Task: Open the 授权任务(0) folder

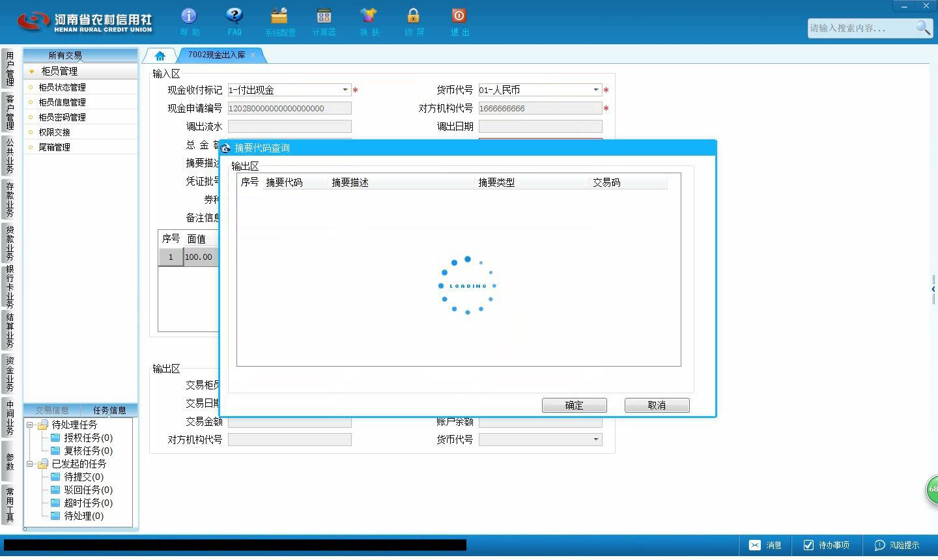Action: (x=82, y=438)
